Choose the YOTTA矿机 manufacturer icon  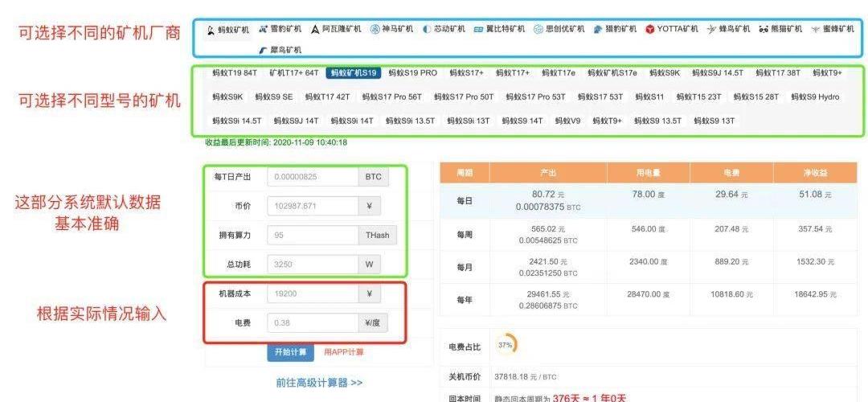(650, 29)
